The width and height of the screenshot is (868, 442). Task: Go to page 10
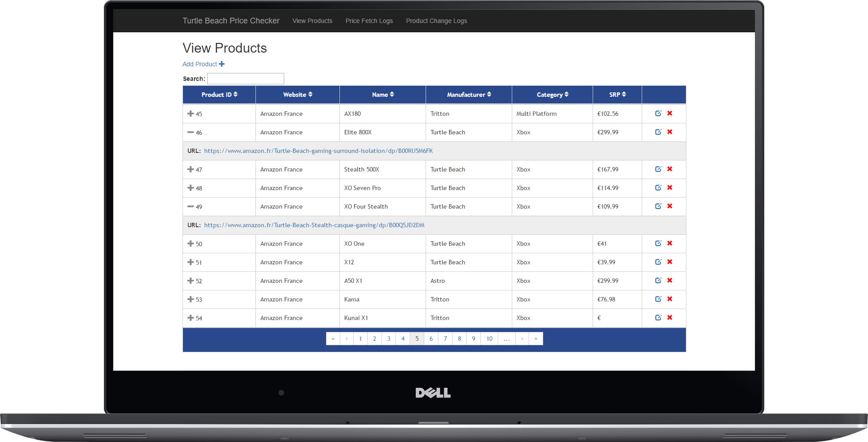click(489, 339)
